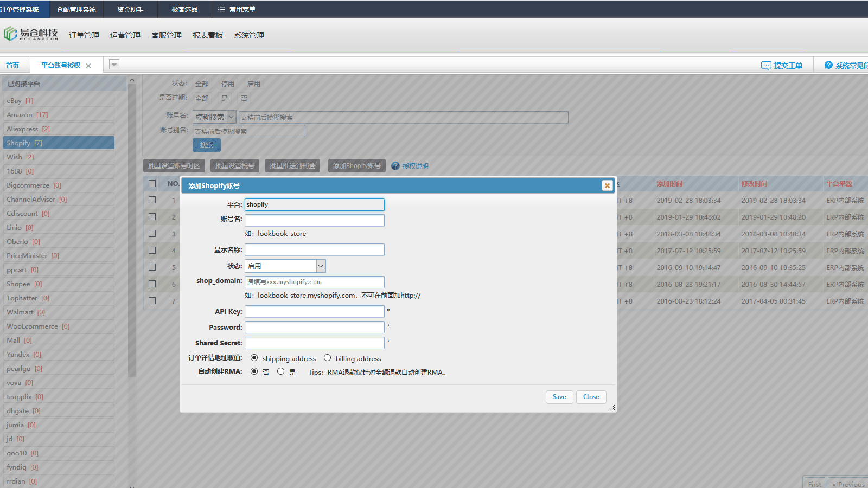The width and height of the screenshot is (868, 488).
Task: Click the Close button in dialog
Action: pos(591,397)
